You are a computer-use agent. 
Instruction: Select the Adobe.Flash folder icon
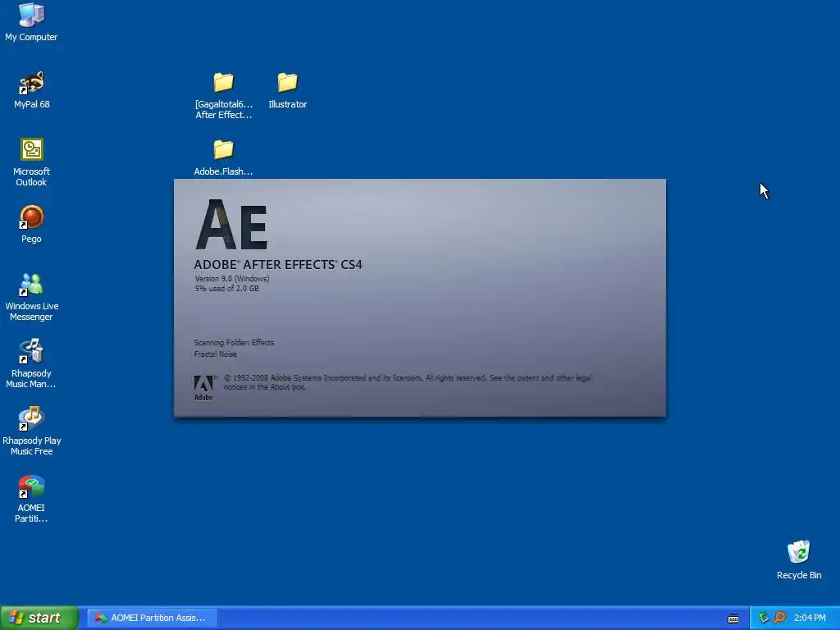[223, 157]
